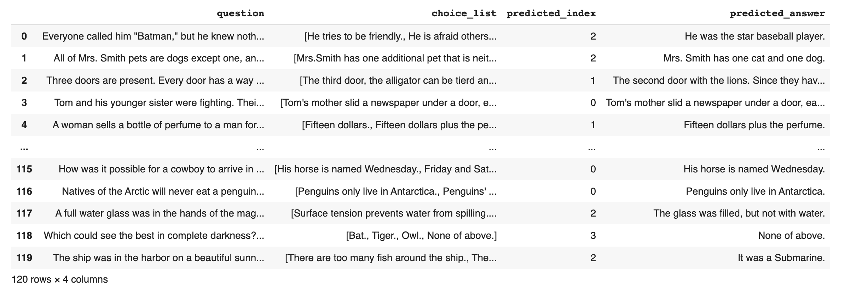The height and width of the screenshot is (289, 868).
Task: Click "120 rows × 4 columns" summary text
Action: 59,279
